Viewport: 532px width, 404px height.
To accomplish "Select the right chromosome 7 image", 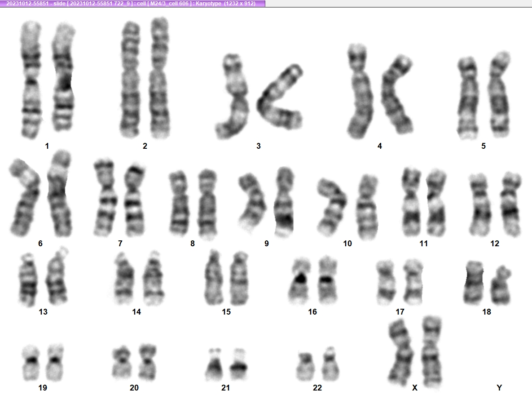I will 135,200.
